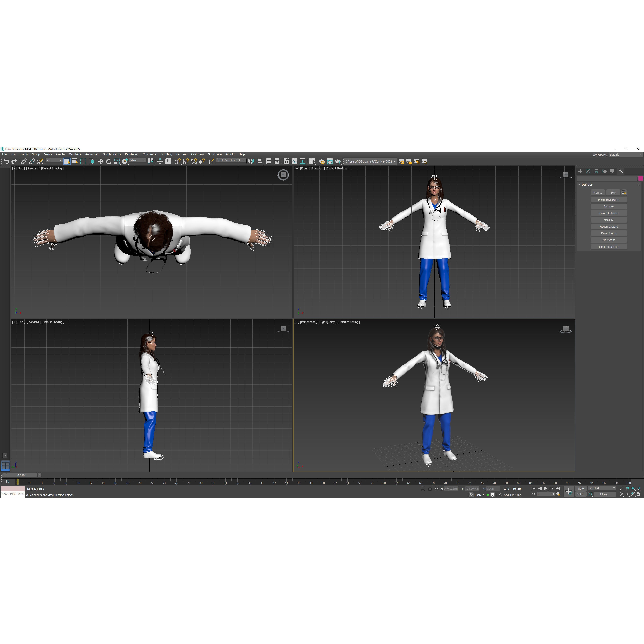Image resolution: width=644 pixels, height=644 pixels.
Task: Open the Graph Editors menu
Action: tap(112, 155)
